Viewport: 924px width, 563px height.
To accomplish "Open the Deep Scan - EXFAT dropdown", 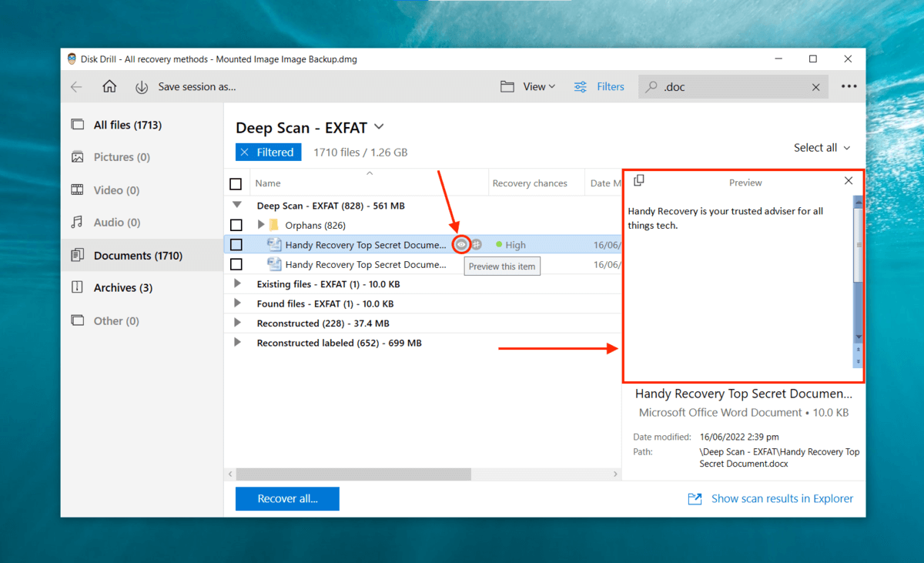I will pyautogui.click(x=378, y=127).
